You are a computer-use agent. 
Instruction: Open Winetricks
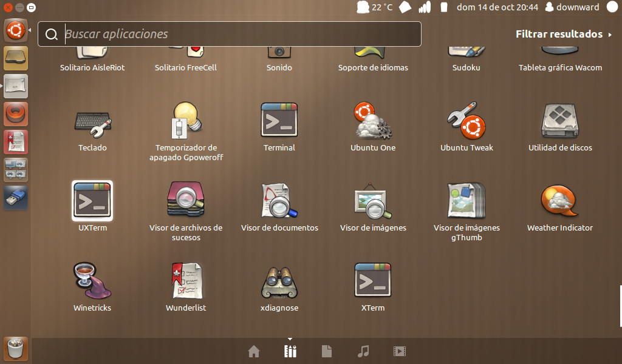click(x=92, y=281)
